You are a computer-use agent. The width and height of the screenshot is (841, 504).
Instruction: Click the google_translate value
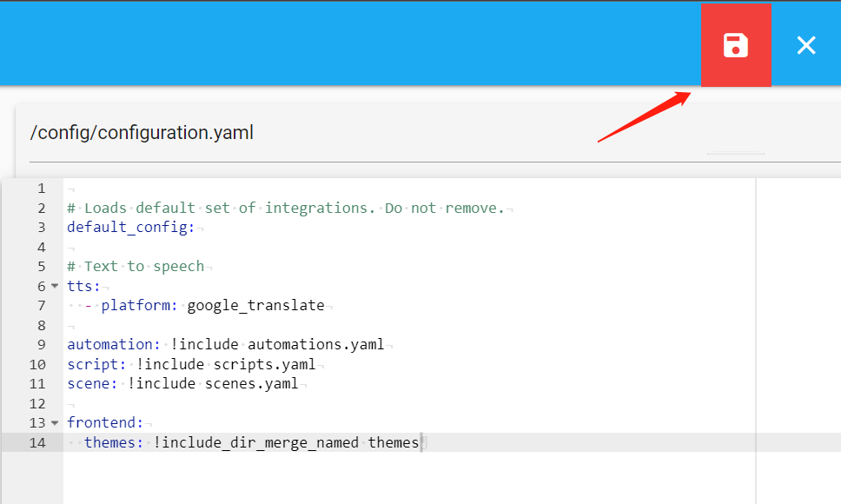[255, 306]
